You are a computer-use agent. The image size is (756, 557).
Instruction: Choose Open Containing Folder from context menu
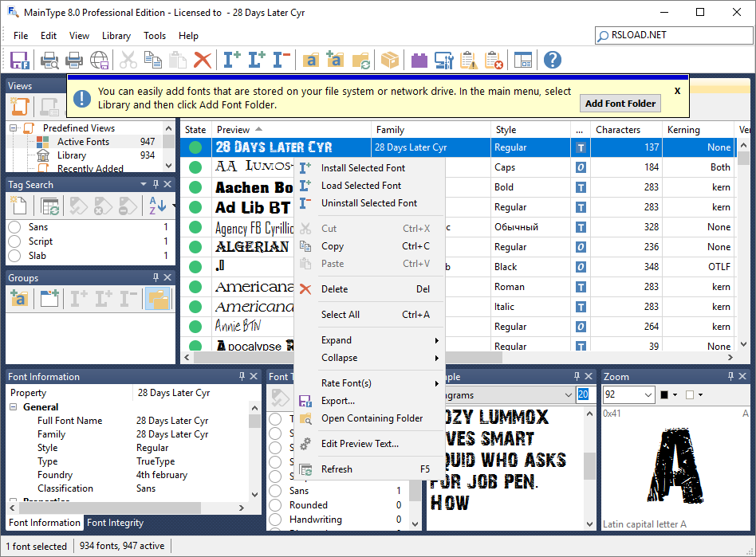pos(370,418)
